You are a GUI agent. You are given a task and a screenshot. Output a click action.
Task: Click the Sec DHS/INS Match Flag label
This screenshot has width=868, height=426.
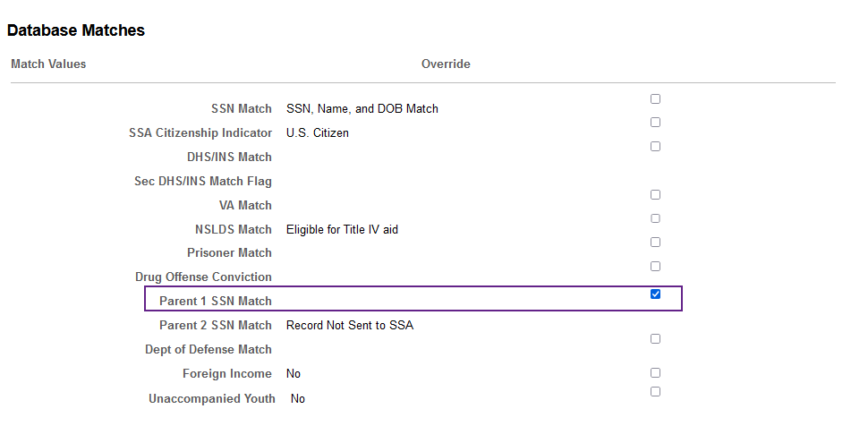pyautogui.click(x=202, y=181)
